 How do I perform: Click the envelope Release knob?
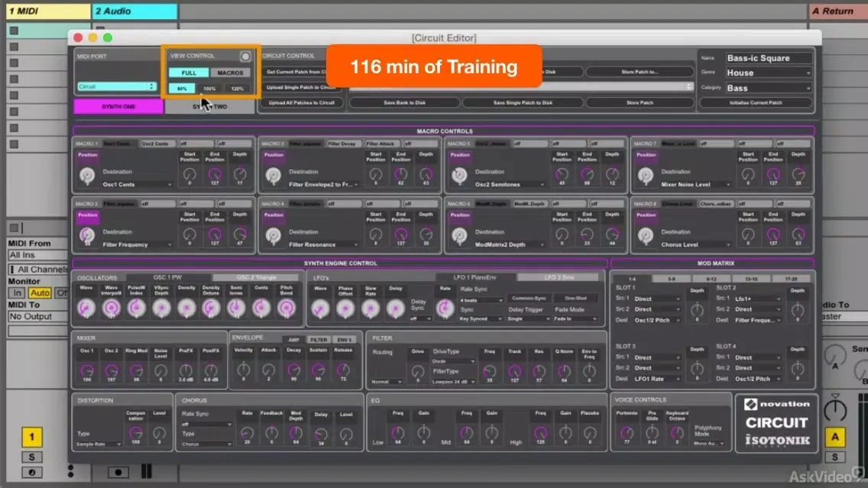pyautogui.click(x=343, y=370)
